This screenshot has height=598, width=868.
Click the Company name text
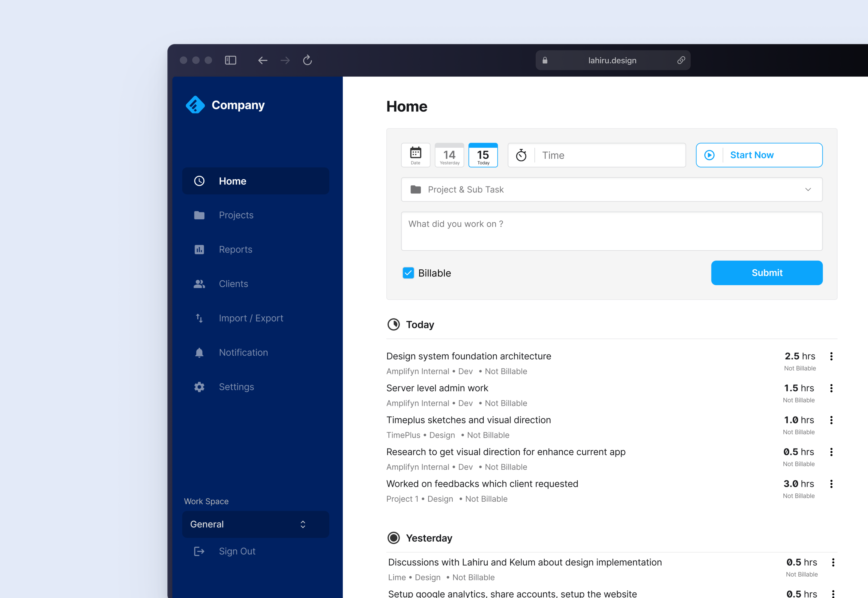[x=238, y=105]
